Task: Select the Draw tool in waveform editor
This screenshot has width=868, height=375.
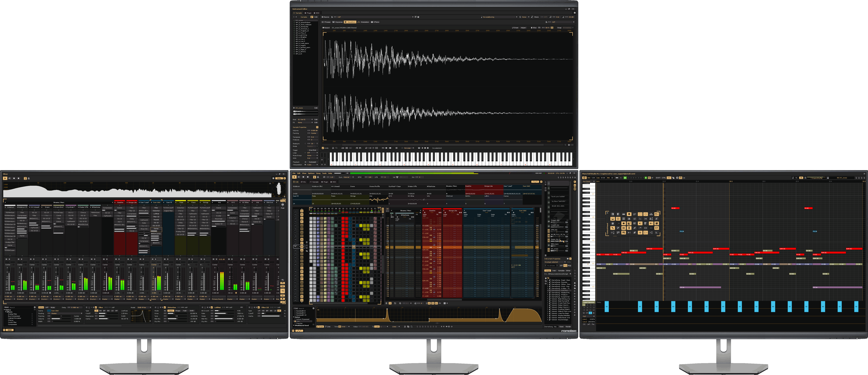Action: click(515, 28)
